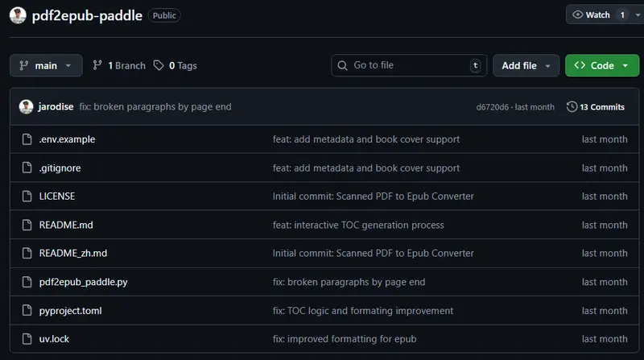Select the branch icon beside 1 Branch

(97, 65)
